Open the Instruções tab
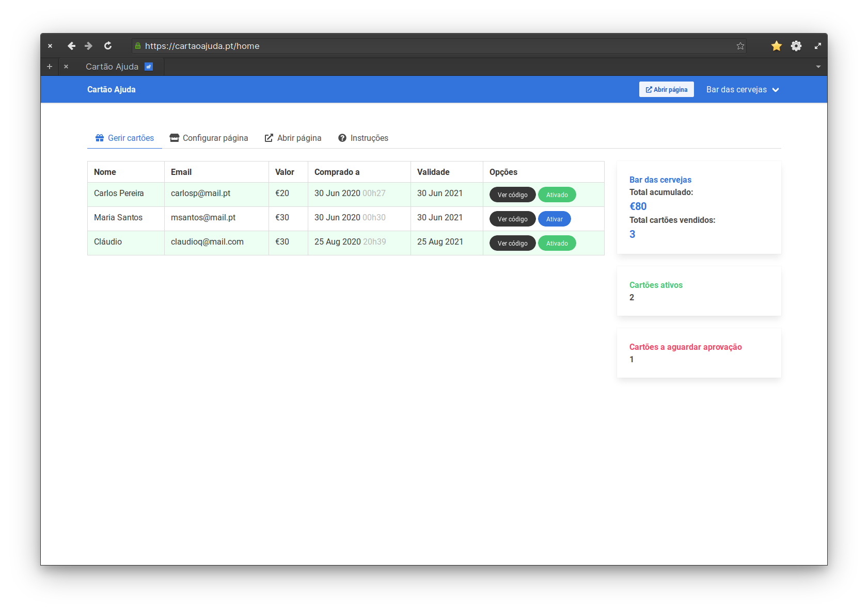The height and width of the screenshot is (613, 868). pos(364,138)
